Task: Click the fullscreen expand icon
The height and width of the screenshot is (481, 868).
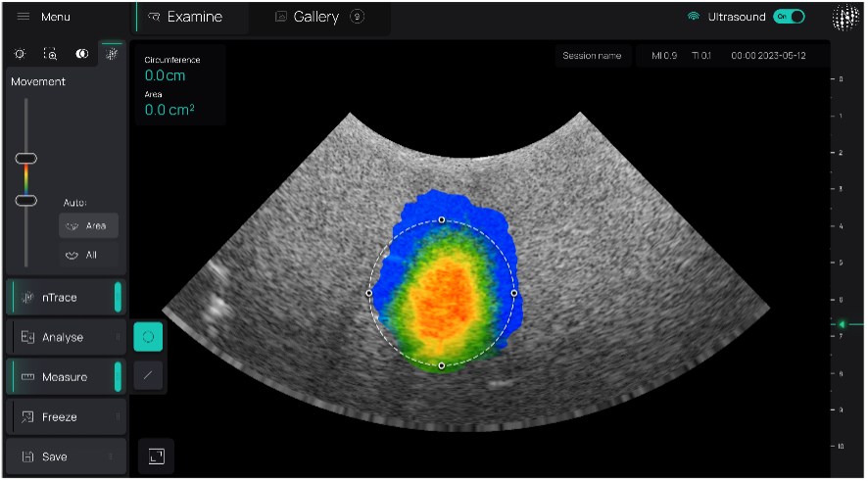Action: point(157,456)
